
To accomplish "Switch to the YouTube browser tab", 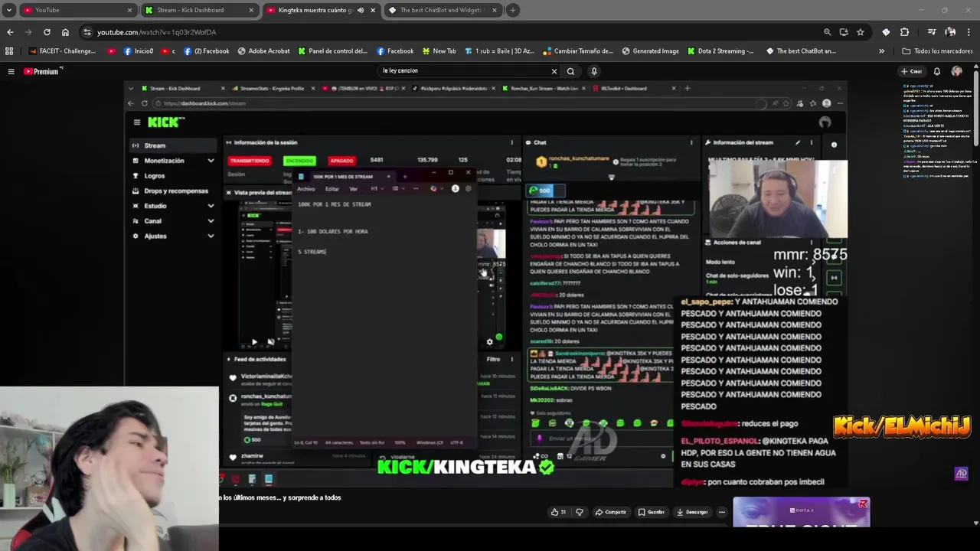I will [77, 10].
